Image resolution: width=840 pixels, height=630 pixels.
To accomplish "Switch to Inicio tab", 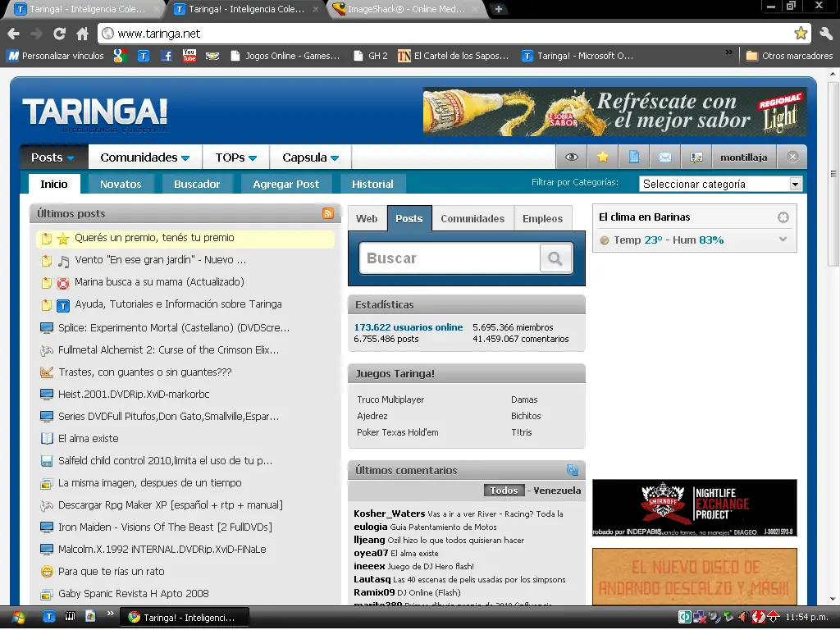I will [54, 184].
